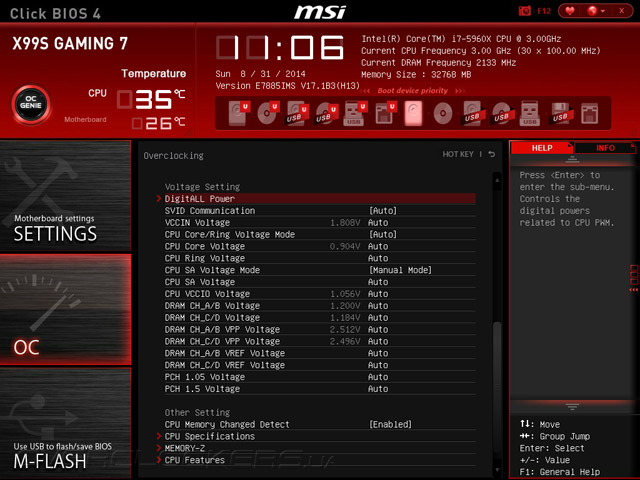Select the legacy USB floppy boot icon
Image resolution: width=640 pixels, height=480 pixels.
point(560,113)
